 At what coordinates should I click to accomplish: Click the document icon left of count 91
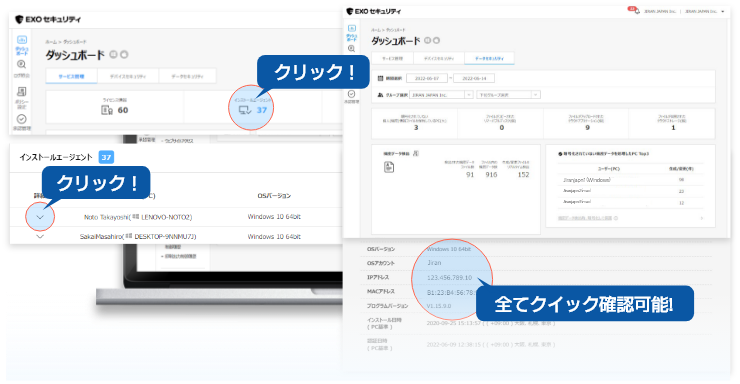coord(389,167)
